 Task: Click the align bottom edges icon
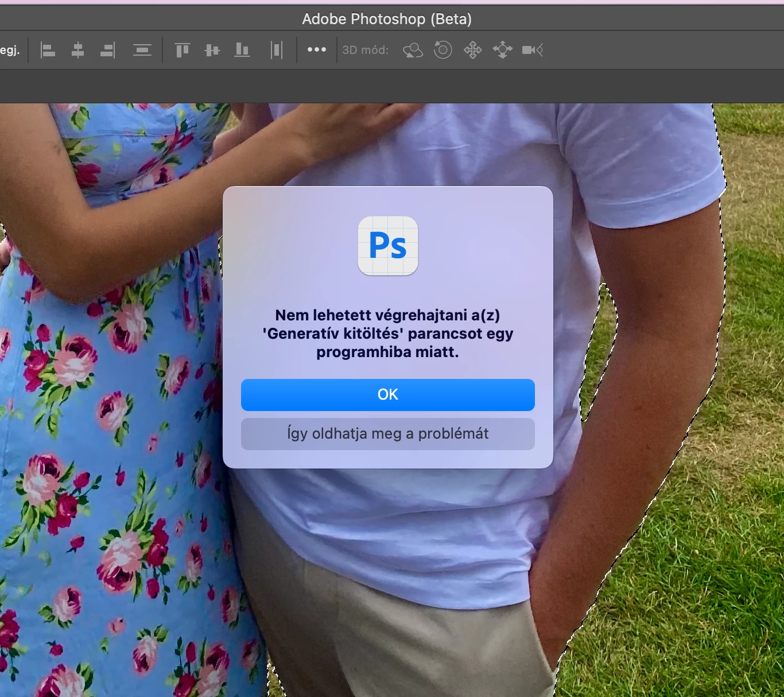pyautogui.click(x=242, y=51)
